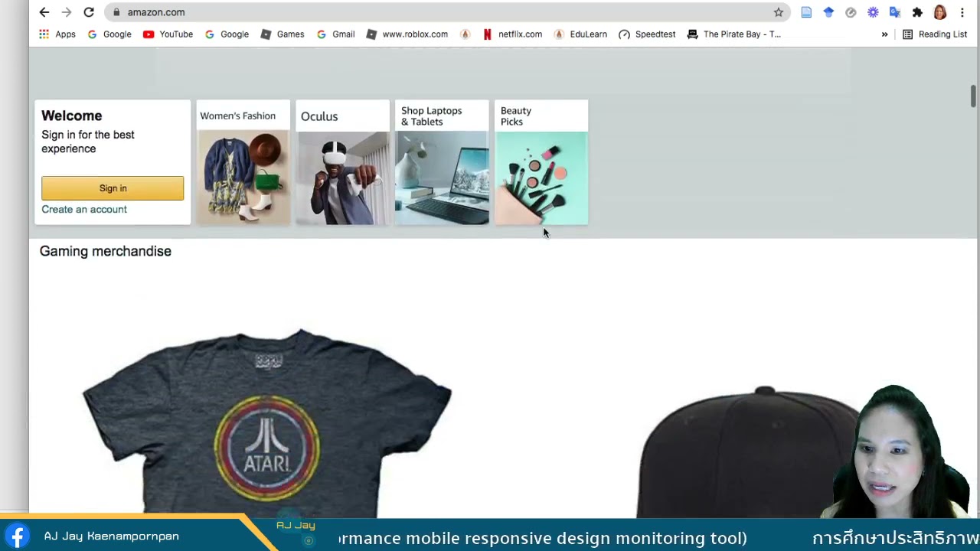Open the Games bookmark

[x=283, y=34]
